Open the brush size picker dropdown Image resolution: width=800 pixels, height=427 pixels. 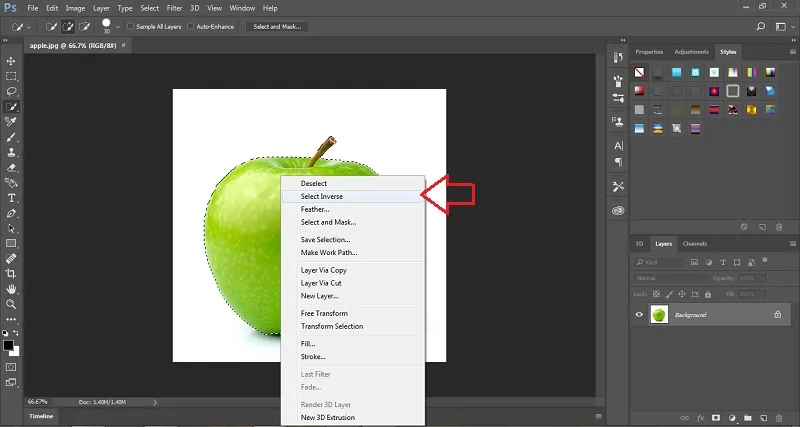[118, 27]
